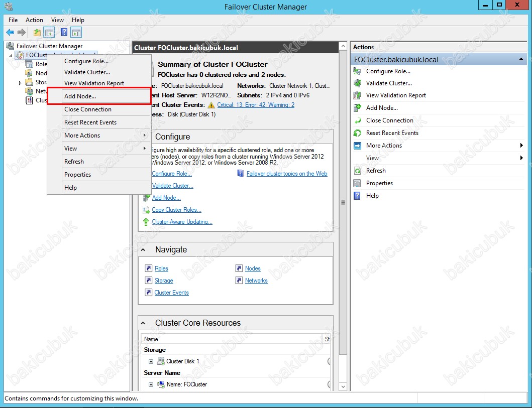
Task: Follow the Cluster Events link under Navigate
Action: (x=171, y=293)
